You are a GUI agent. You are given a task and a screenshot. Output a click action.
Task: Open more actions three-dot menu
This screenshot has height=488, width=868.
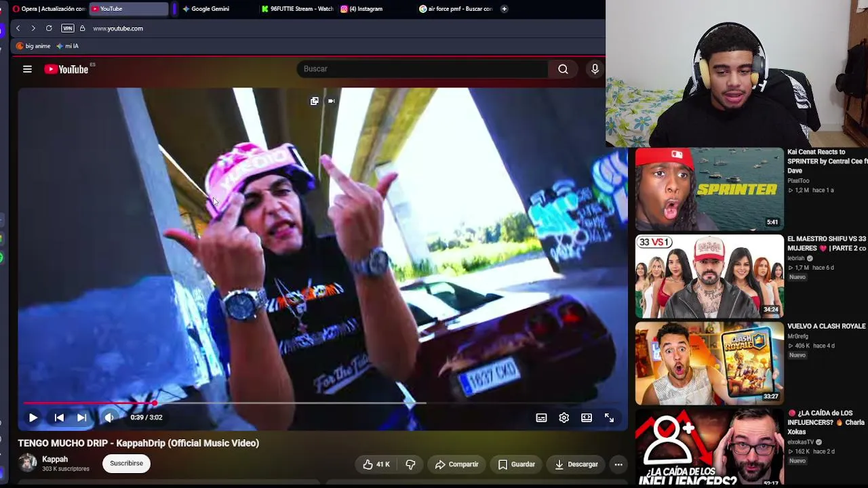coord(618,464)
